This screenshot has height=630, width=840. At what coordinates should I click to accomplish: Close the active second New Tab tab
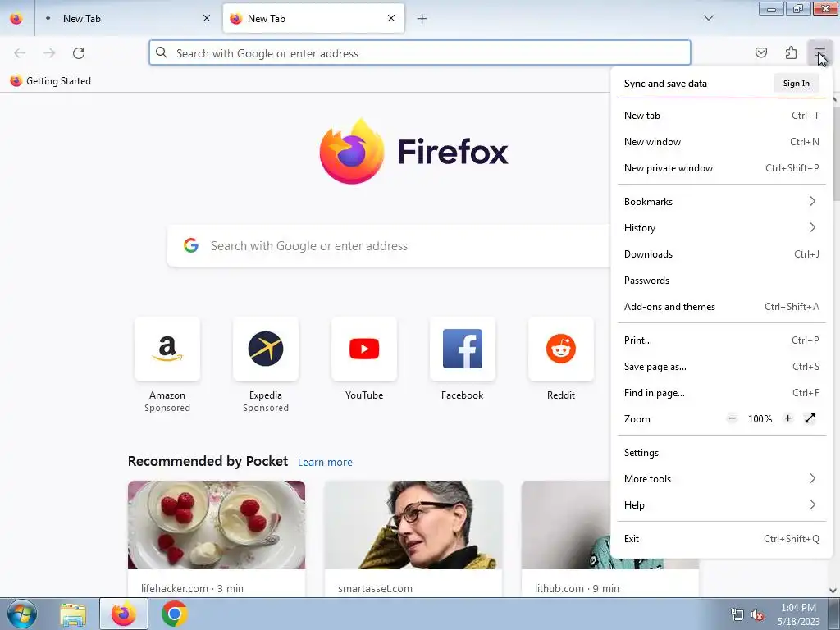pyautogui.click(x=391, y=18)
